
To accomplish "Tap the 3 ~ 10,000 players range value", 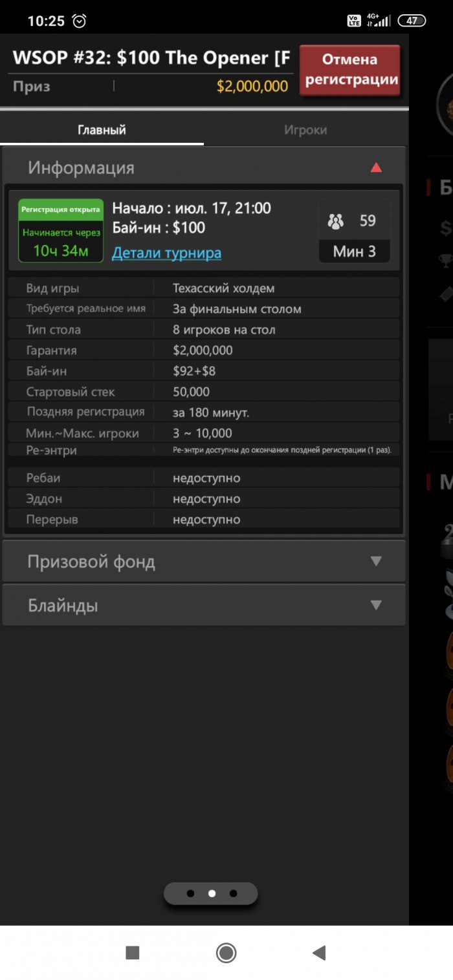I will [202, 433].
